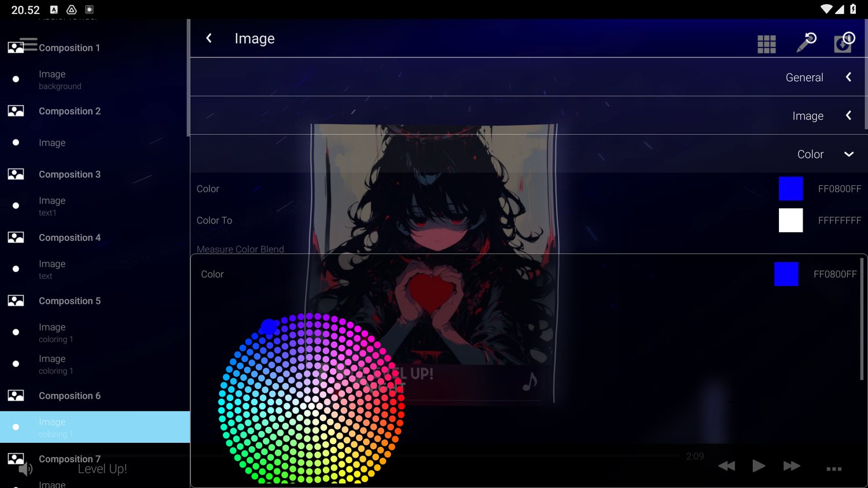Click the layer list sidebar scrollbar
Image resolution: width=868 pixels, height=488 pixels.
[188, 78]
